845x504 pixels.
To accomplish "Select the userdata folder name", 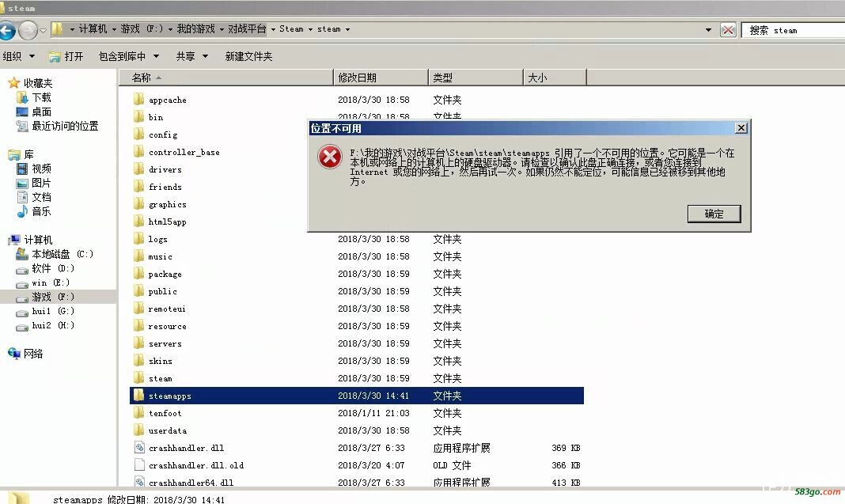I will click(x=168, y=430).
